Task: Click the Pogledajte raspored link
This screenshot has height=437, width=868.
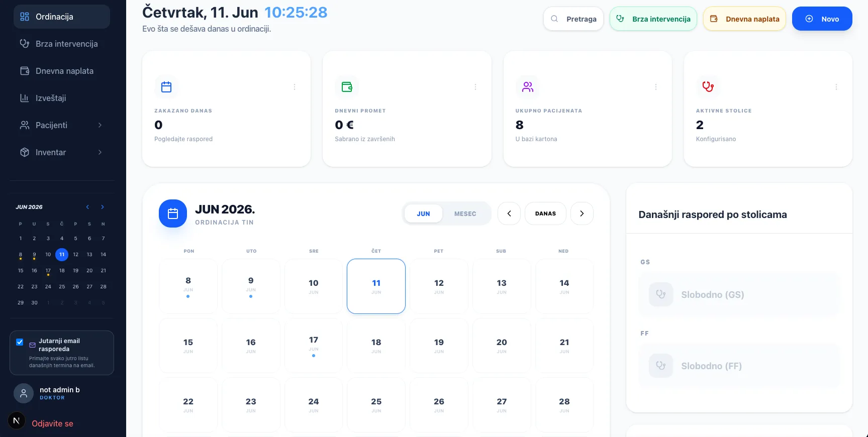Action: [183, 139]
